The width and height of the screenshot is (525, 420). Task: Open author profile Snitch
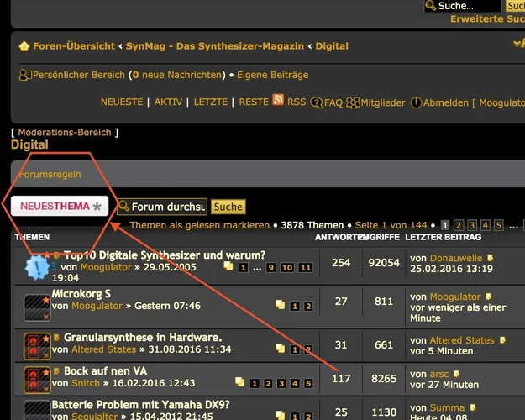(x=86, y=383)
